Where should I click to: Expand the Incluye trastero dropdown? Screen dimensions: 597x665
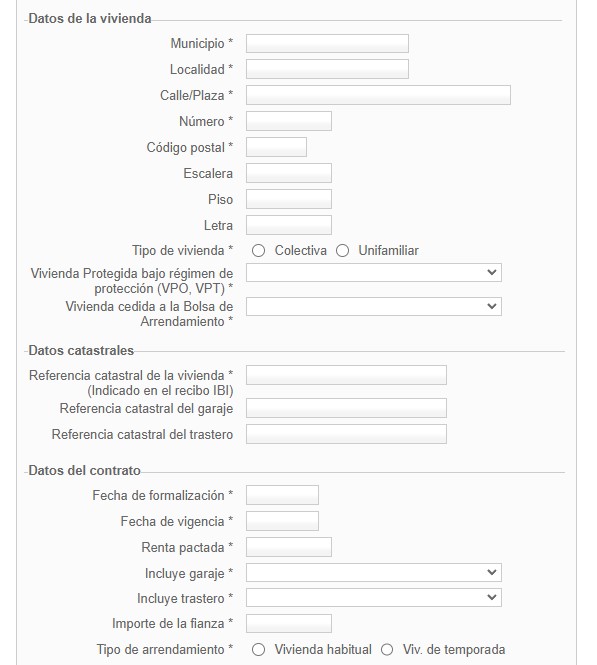tap(374, 597)
